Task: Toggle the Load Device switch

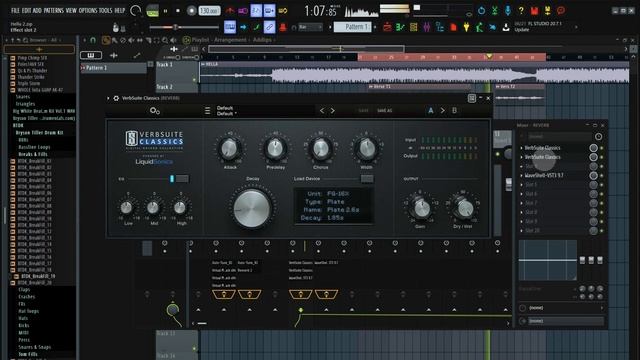Action: point(367,179)
